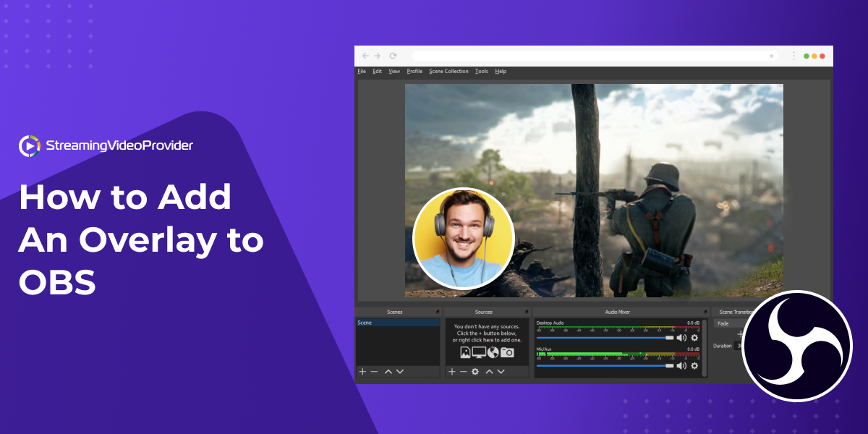Open the View menu
This screenshot has width=868, height=434.
[x=394, y=72]
